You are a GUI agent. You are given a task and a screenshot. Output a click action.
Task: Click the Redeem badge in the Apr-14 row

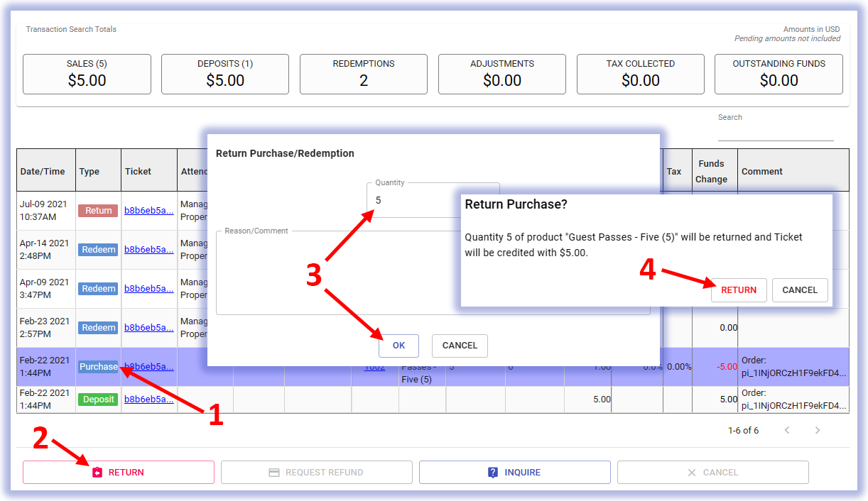tap(98, 250)
